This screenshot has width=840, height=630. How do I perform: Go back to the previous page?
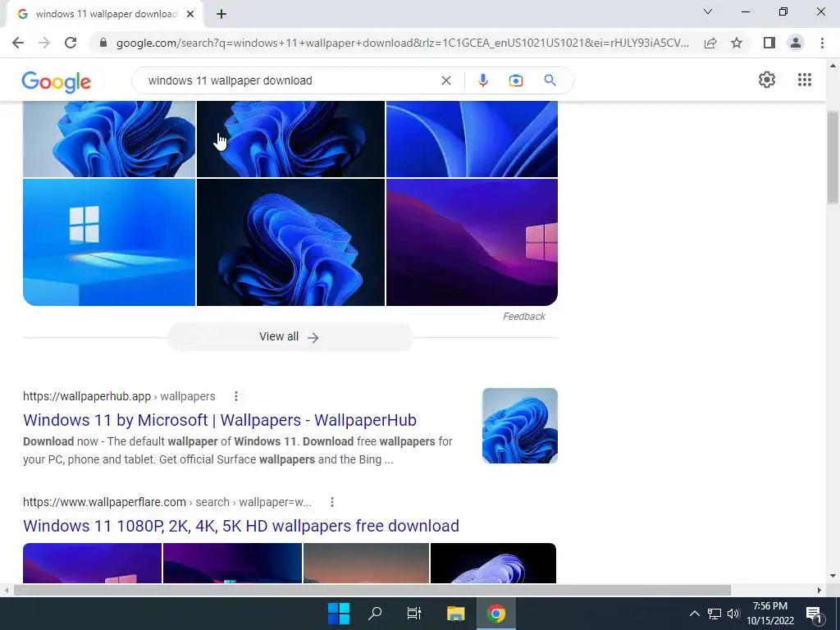(18, 43)
